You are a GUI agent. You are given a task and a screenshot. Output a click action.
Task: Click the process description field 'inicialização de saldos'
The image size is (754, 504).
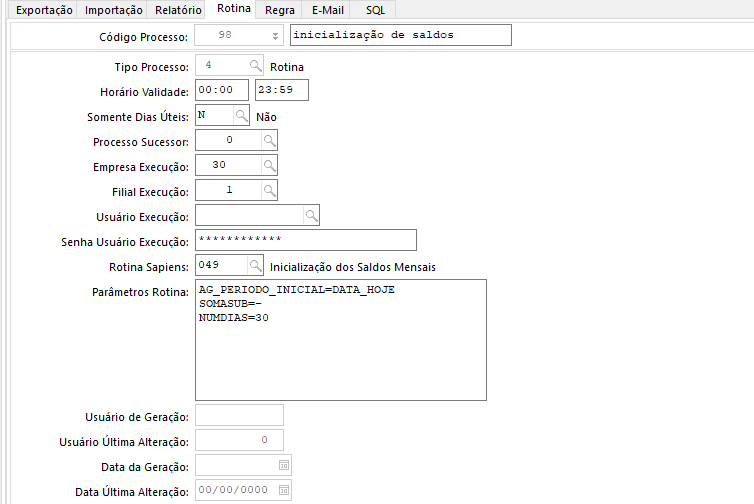click(401, 35)
